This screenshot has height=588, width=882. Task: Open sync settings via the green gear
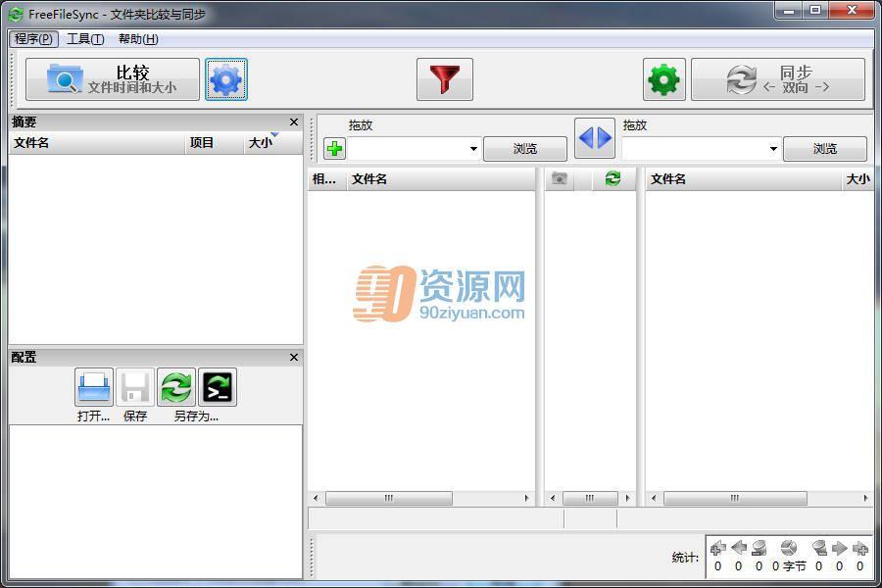[x=664, y=79]
